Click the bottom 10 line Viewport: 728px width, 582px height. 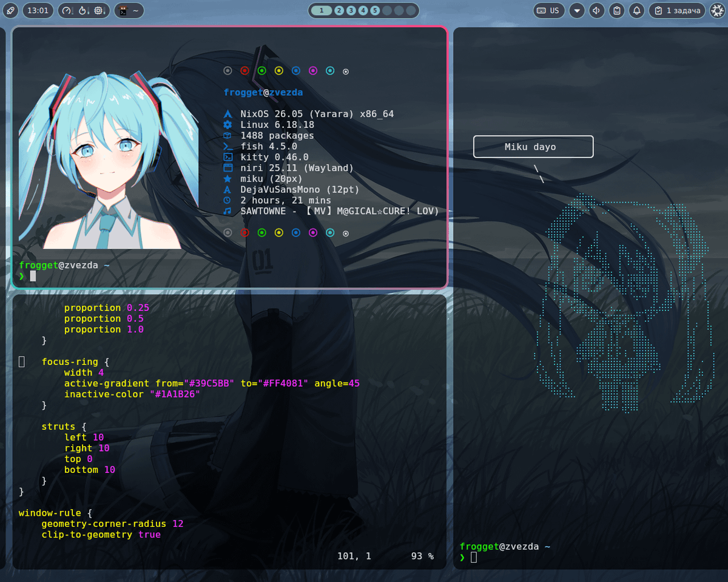coord(90,470)
